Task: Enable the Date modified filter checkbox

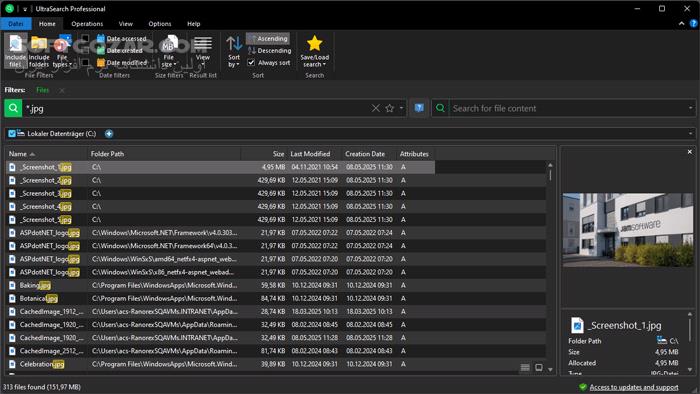Action: point(85,62)
